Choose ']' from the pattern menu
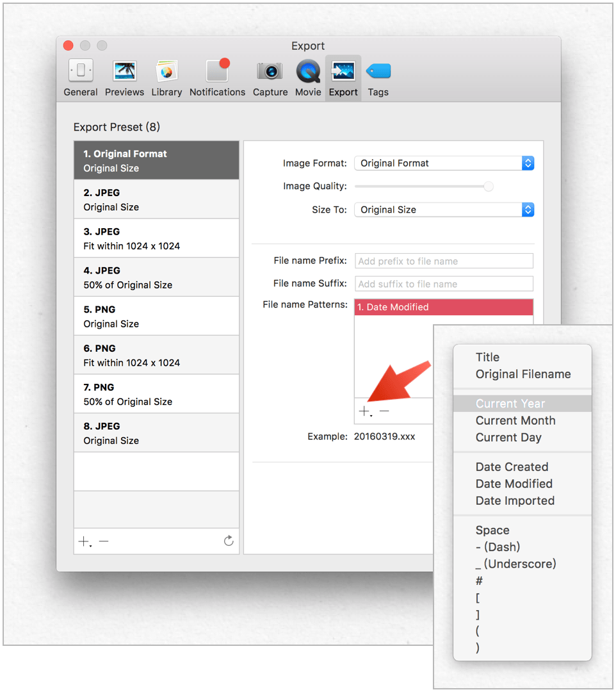The height and width of the screenshot is (692, 616). pos(523,614)
